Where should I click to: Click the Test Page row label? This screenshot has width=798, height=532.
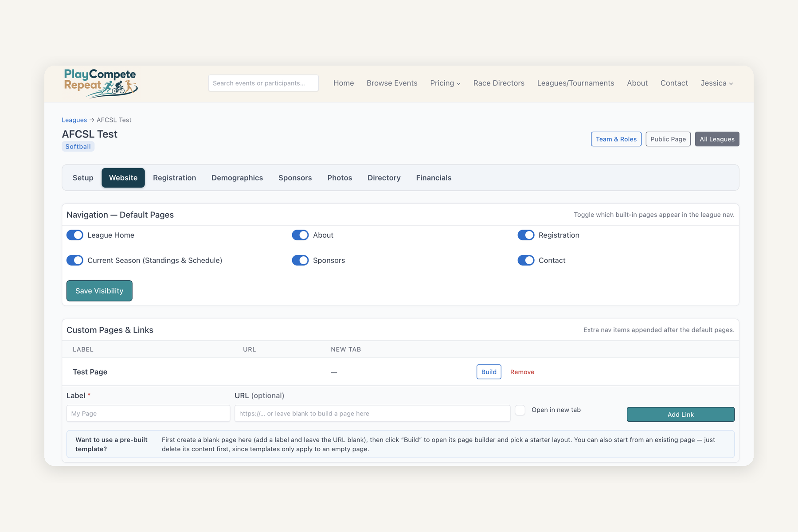pyautogui.click(x=90, y=372)
